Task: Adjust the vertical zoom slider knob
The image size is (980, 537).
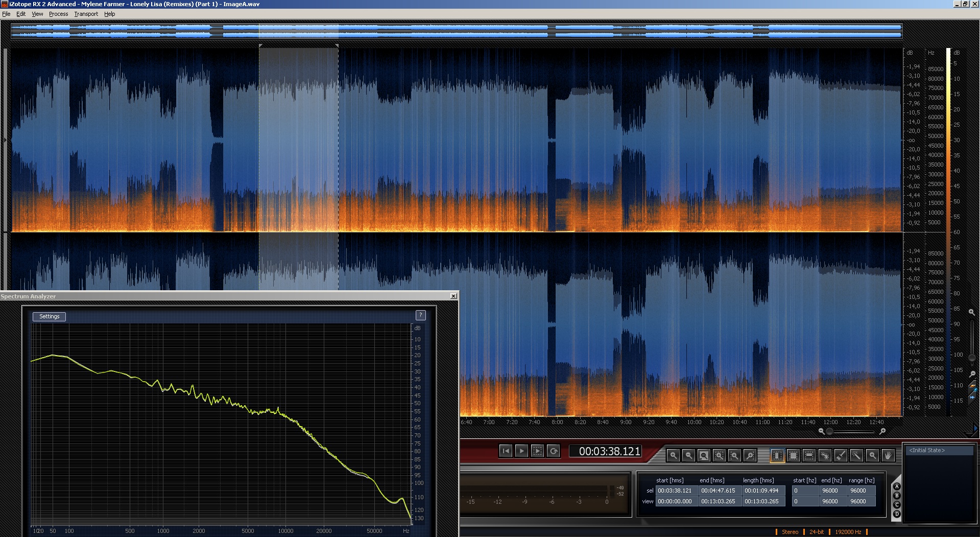Action: click(972, 358)
